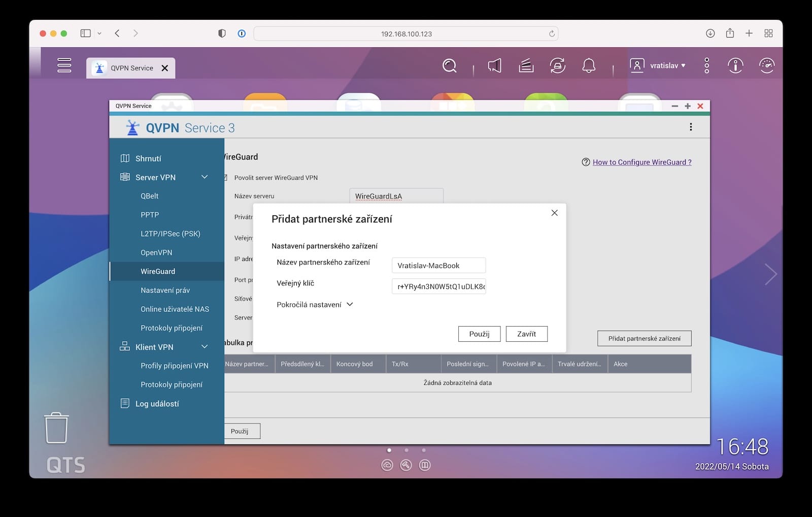Click the Koncový bod column header
812x517 pixels.
pos(358,364)
